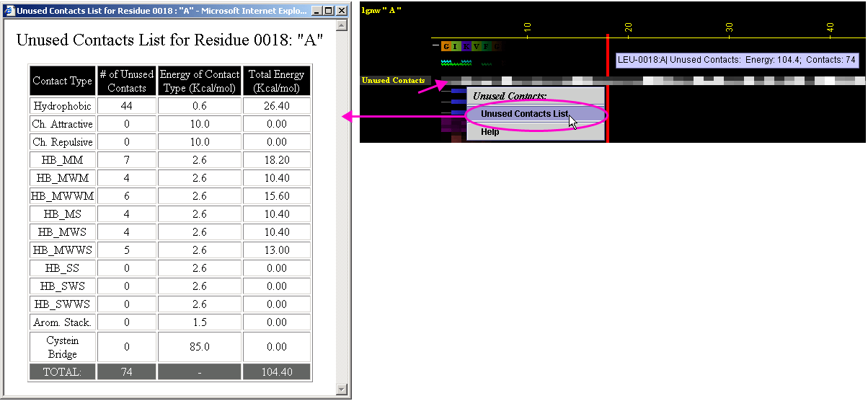This screenshot has width=868, height=401.
Task: Click residue I in the sequence row
Action: pyautogui.click(x=456, y=46)
